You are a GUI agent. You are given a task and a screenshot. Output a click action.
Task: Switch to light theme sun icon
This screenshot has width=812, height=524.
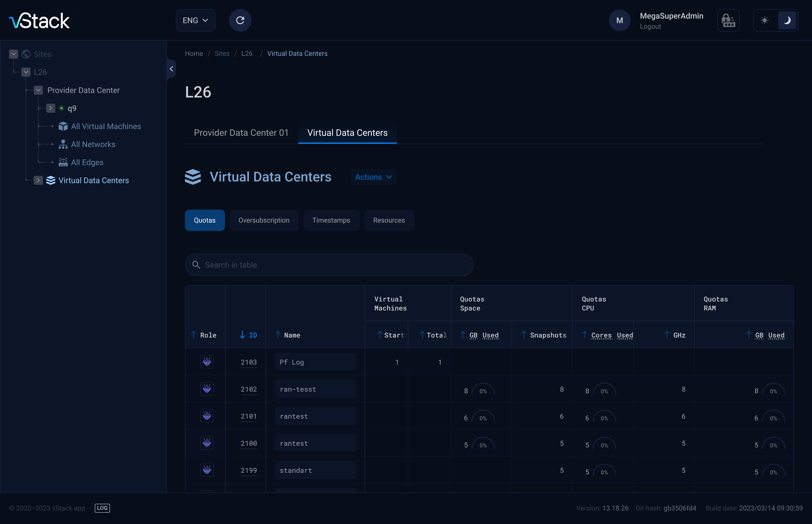coord(765,20)
